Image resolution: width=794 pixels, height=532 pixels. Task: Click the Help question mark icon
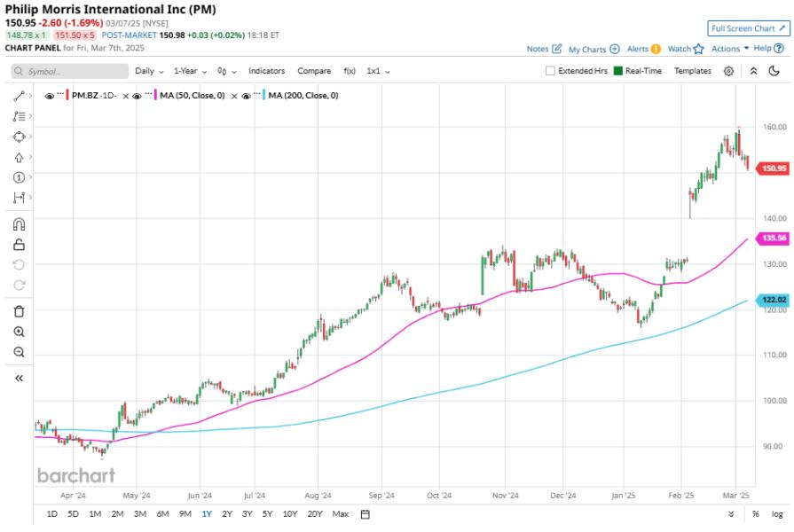779,48
